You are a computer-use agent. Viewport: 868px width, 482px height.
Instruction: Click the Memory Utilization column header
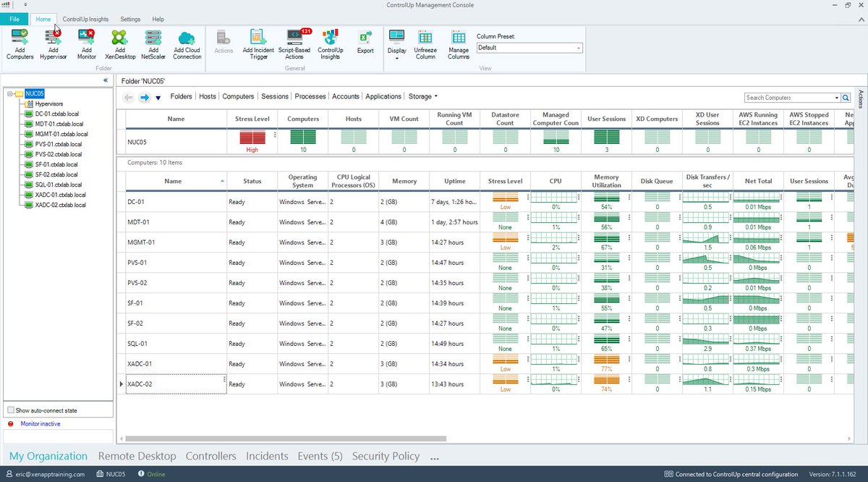[606, 181]
